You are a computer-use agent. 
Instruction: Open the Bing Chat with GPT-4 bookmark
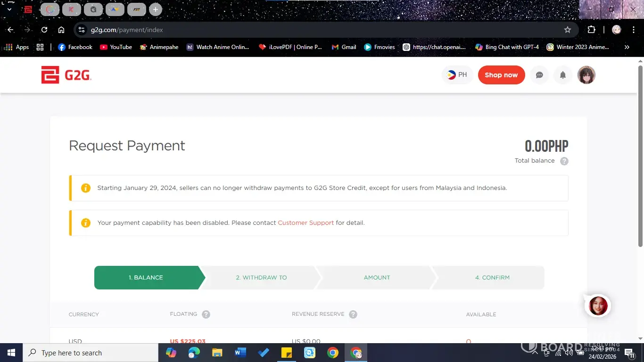tap(507, 47)
